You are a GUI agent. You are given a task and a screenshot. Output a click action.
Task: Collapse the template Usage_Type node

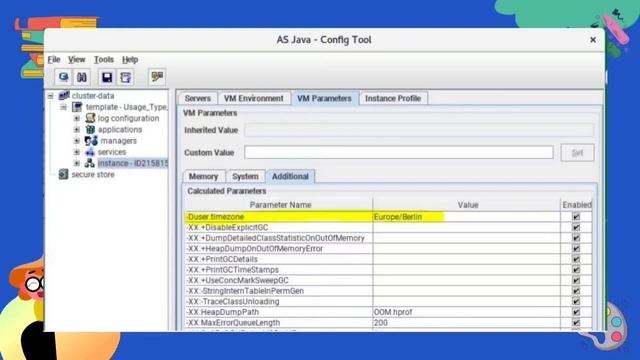(x=63, y=107)
